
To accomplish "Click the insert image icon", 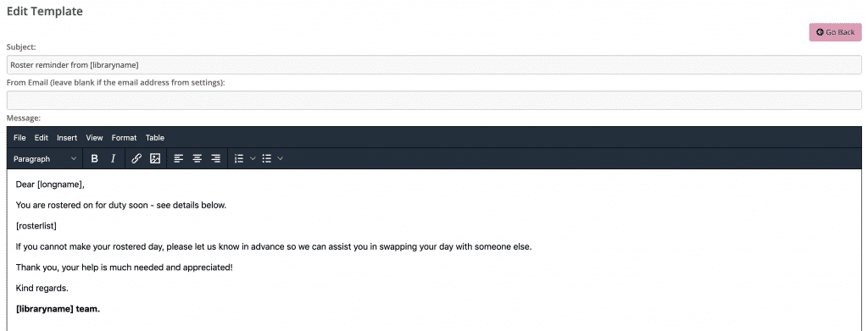I will coord(155,158).
